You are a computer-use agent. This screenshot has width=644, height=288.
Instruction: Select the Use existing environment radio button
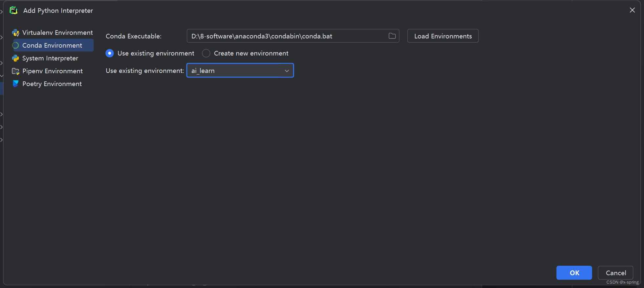(110, 53)
